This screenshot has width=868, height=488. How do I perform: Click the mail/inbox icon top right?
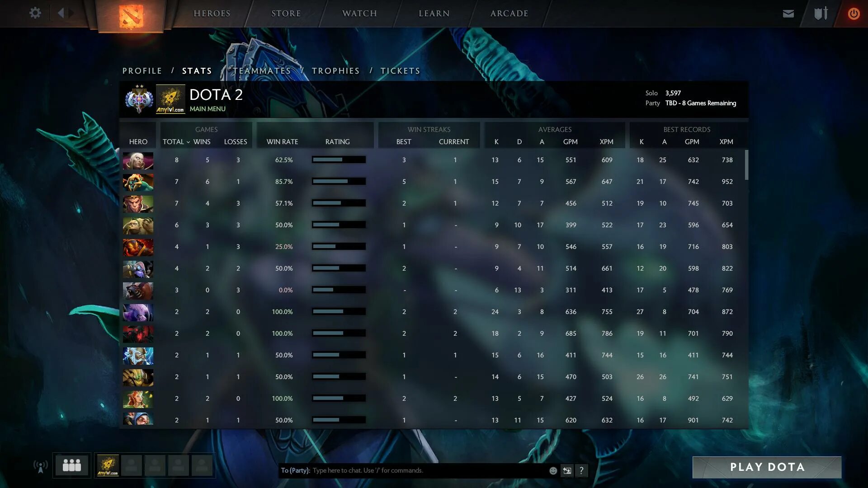[787, 13]
